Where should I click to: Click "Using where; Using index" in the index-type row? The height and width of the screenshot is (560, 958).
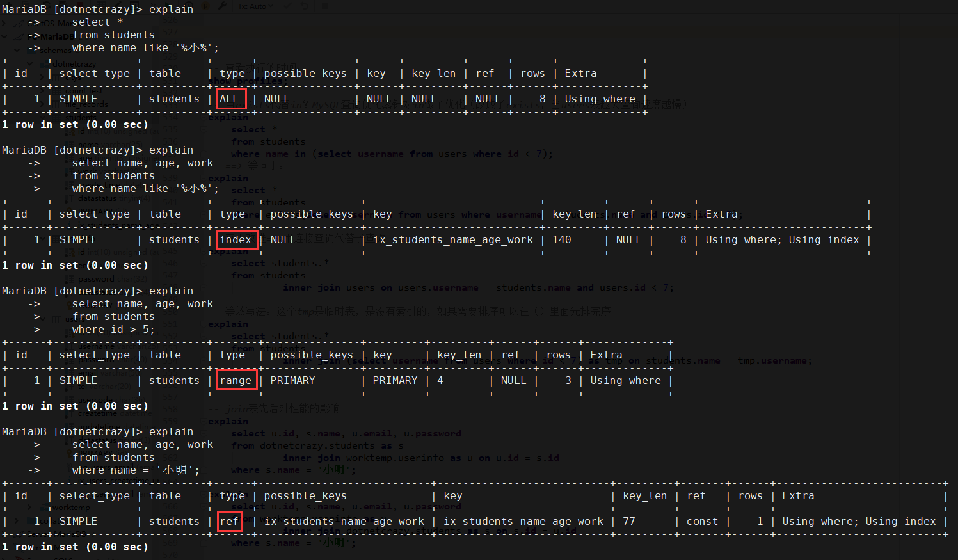pos(782,240)
